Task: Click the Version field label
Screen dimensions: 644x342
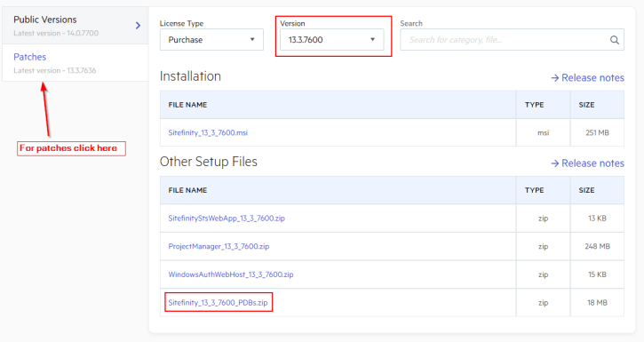Action: point(292,23)
